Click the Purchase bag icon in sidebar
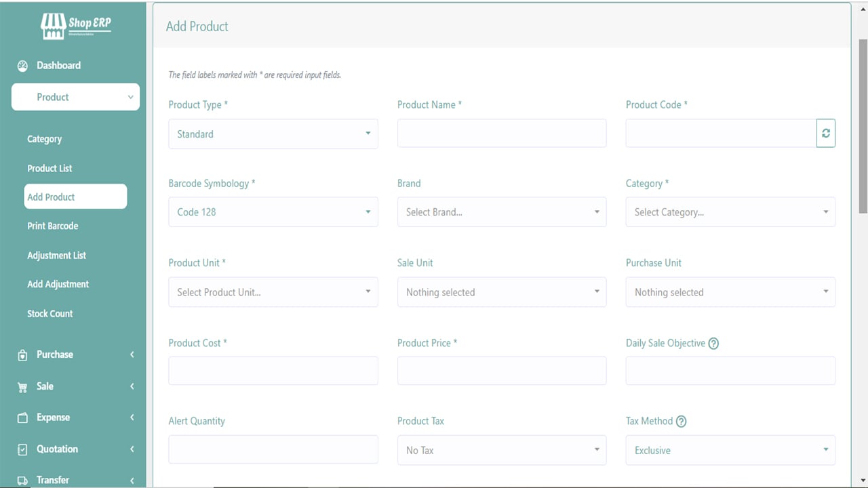The image size is (868, 488). click(22, 355)
